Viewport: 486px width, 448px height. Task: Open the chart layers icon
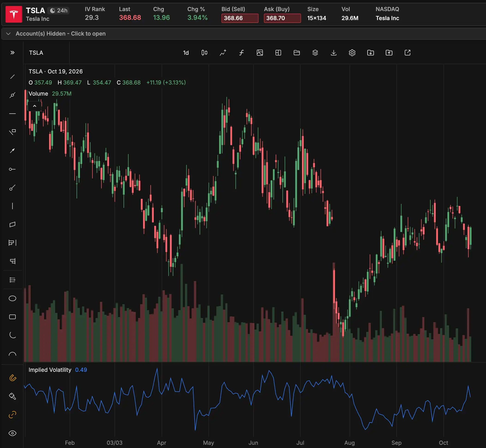point(315,53)
